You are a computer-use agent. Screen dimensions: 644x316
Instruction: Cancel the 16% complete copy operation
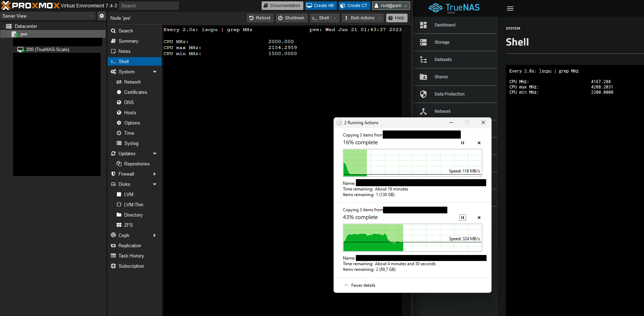point(479,143)
